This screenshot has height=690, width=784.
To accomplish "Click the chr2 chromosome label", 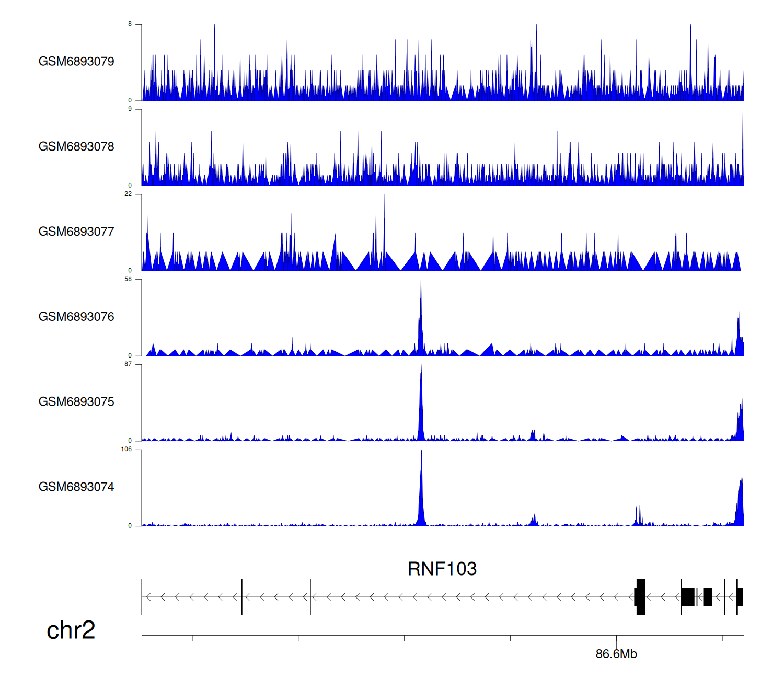I will 71,630.
